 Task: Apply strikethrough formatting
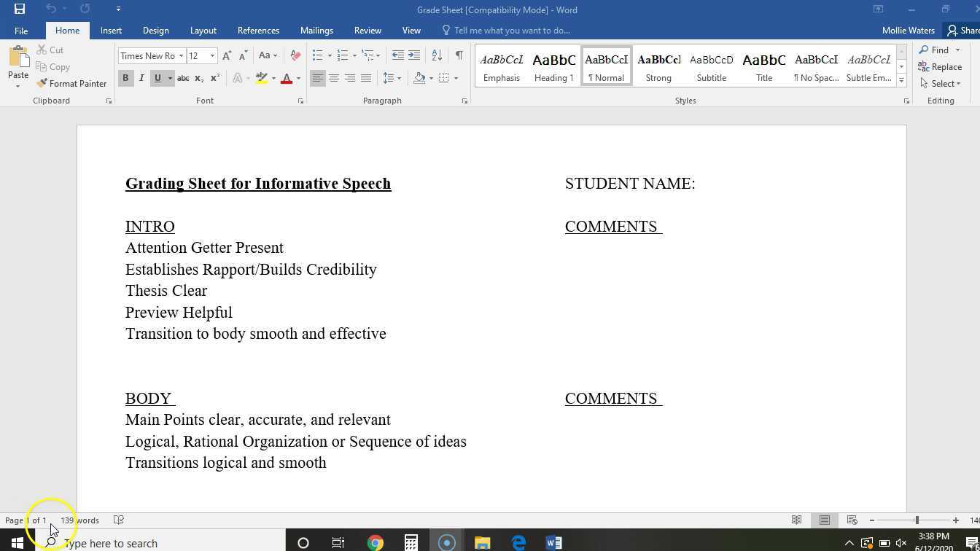coord(182,78)
